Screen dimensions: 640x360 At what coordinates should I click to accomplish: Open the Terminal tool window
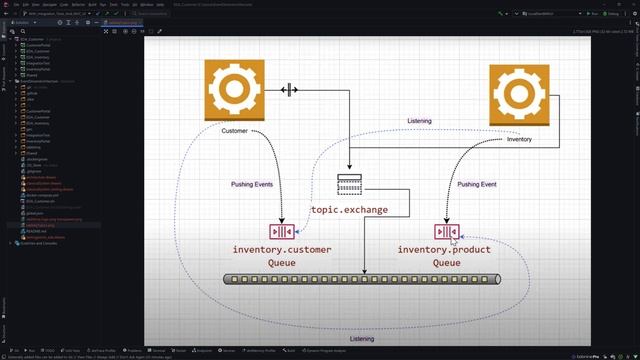(x=157, y=351)
